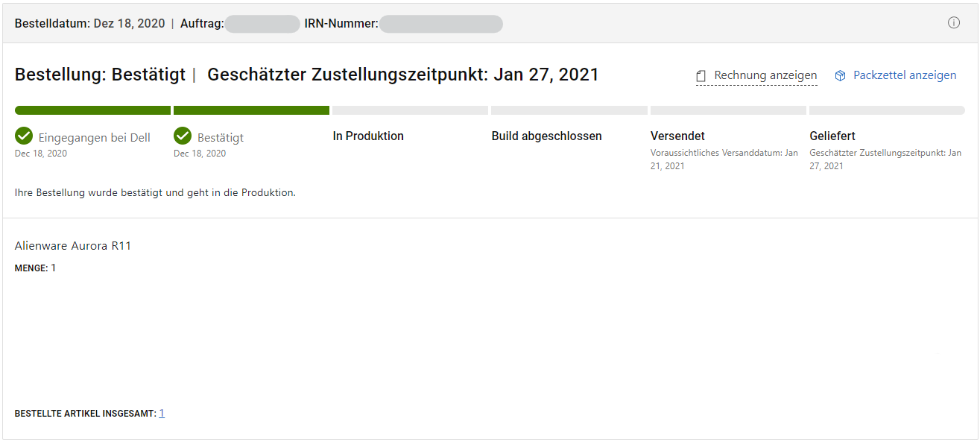Click the order confirmed and going to production message
Image resolution: width=980 pixels, height=442 pixels.
[156, 192]
